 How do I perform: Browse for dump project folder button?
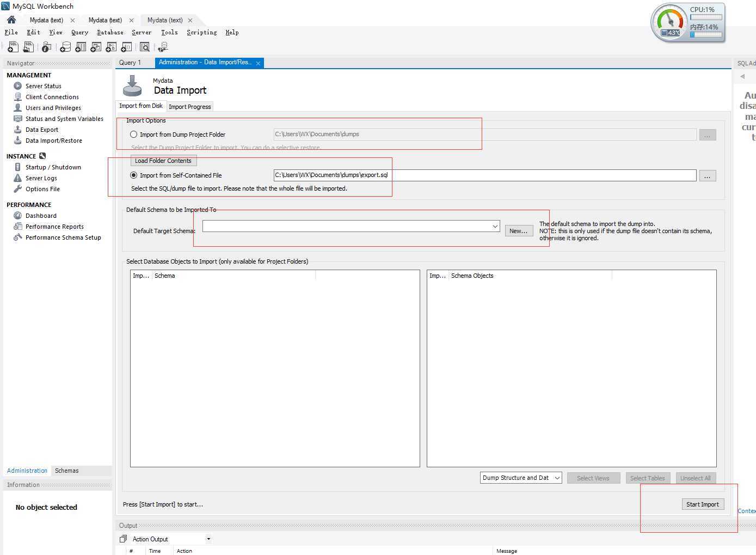click(x=707, y=135)
